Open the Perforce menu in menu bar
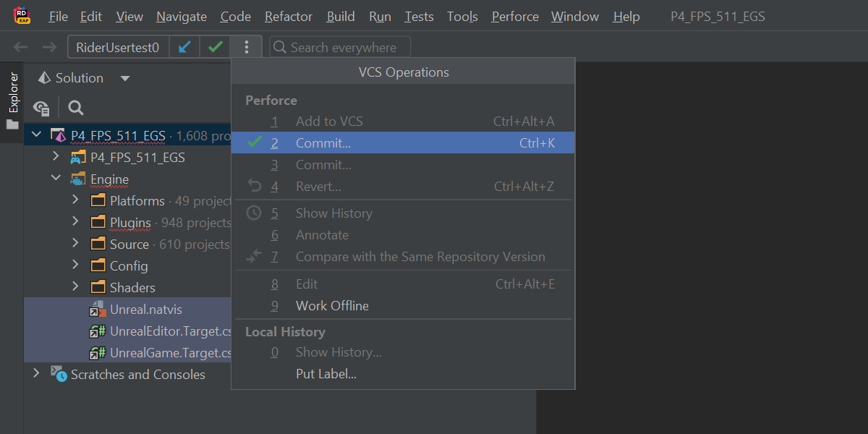This screenshot has width=868, height=434. coord(515,17)
